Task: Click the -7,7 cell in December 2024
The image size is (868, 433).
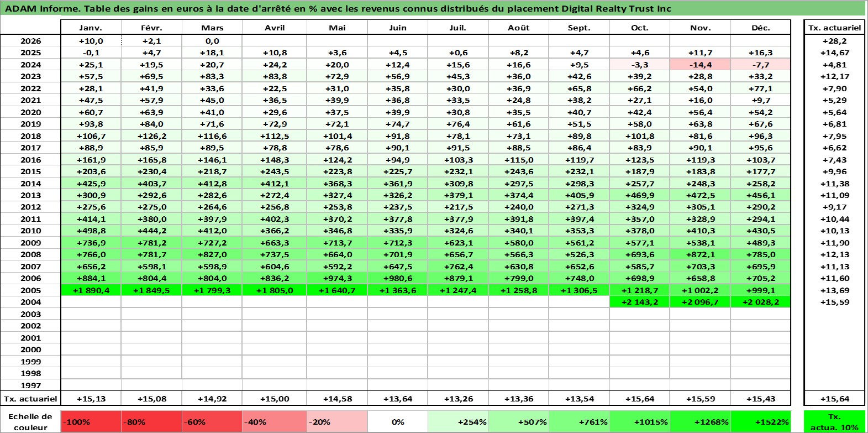Action: click(761, 65)
